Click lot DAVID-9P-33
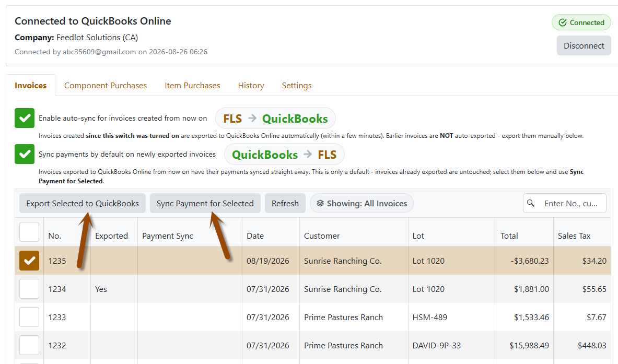Viewport: 618px width, 364px height. coord(436,345)
